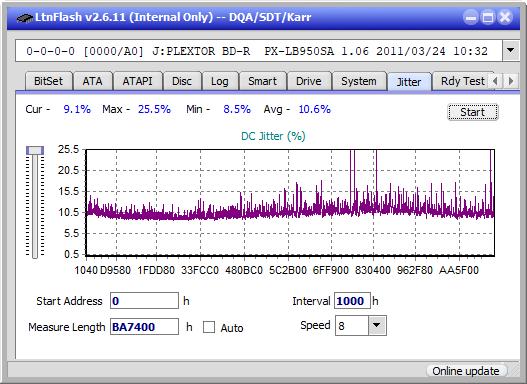Open the ATAPI tab

click(137, 81)
